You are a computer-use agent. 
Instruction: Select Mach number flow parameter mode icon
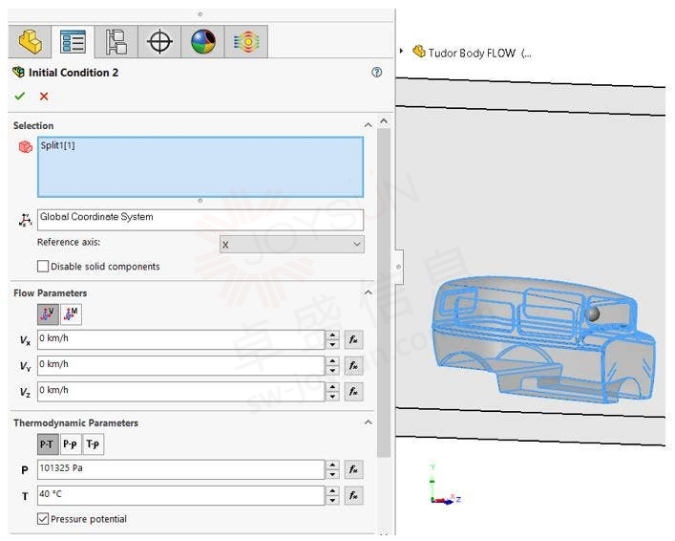[x=71, y=314]
